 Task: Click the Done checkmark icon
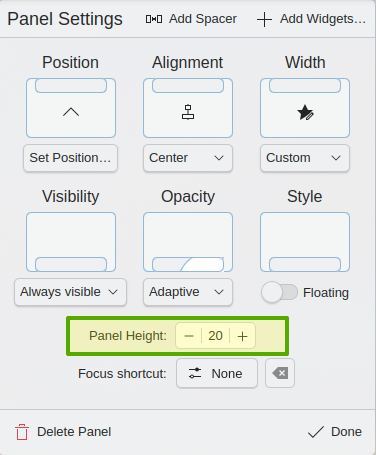pos(316,432)
